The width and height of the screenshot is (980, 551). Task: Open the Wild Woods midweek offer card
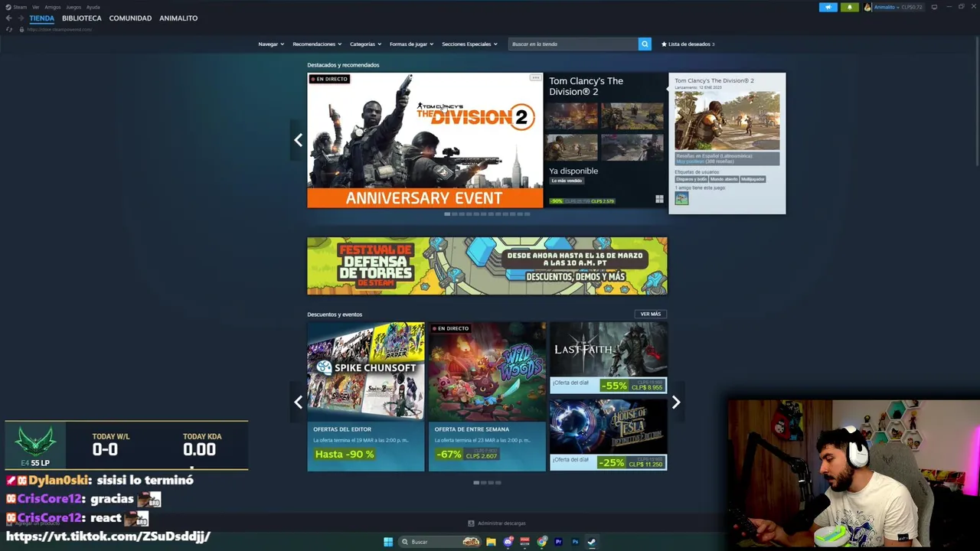[x=487, y=396]
